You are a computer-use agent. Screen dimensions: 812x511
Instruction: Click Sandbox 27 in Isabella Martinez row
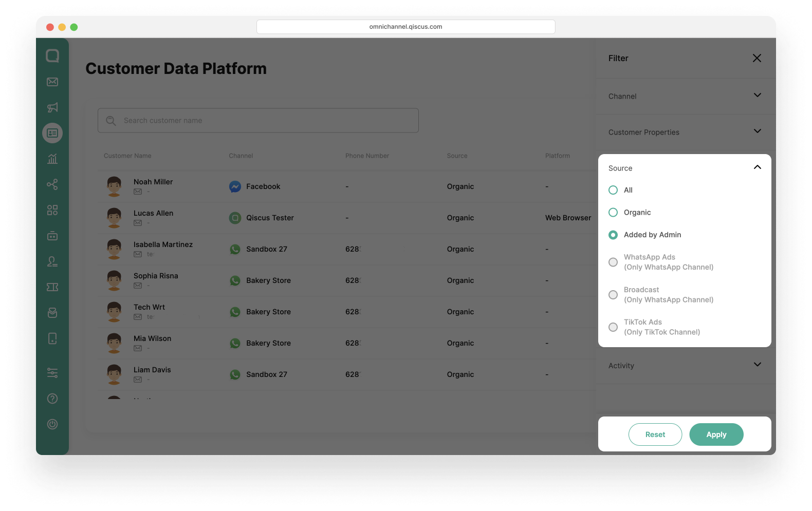tap(267, 250)
